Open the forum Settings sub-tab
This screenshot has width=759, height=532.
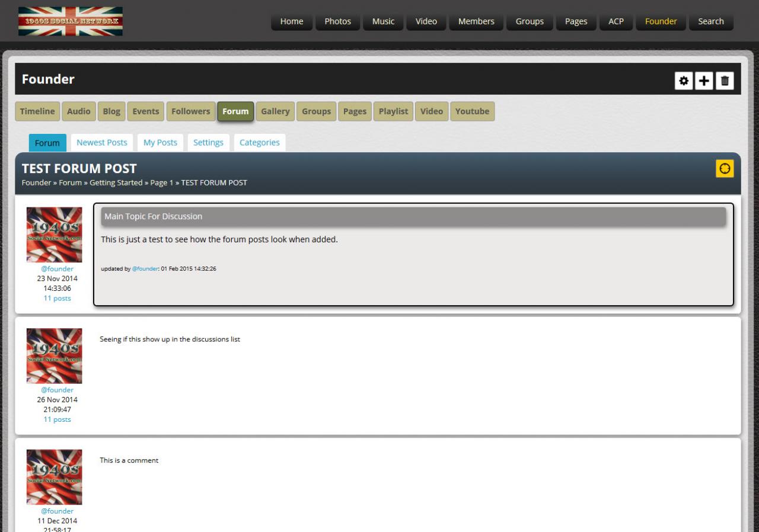(208, 143)
